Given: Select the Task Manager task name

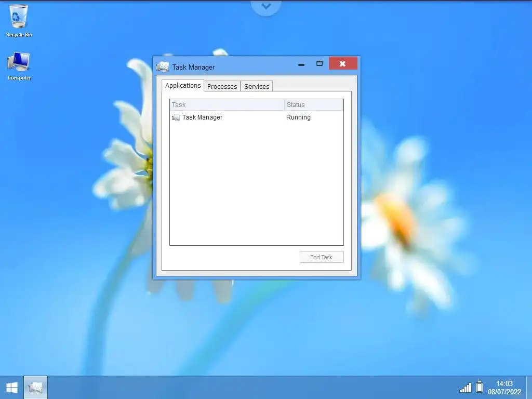Looking at the screenshot, I should 202,117.
